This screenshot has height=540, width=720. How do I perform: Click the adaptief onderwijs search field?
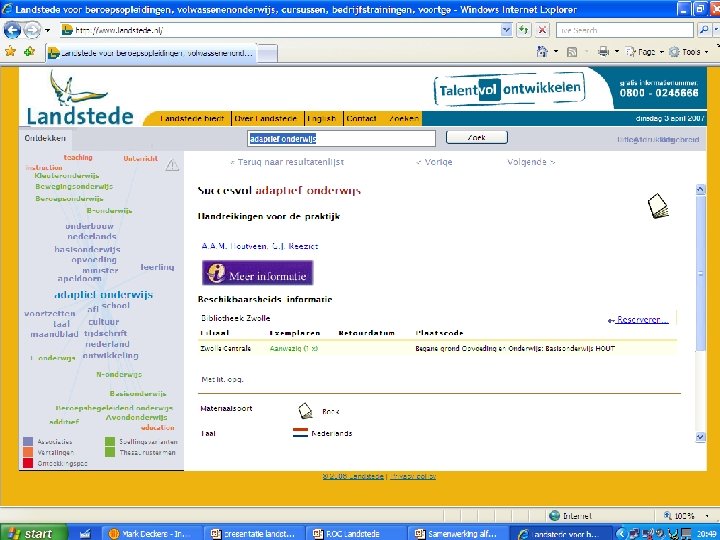341,139
